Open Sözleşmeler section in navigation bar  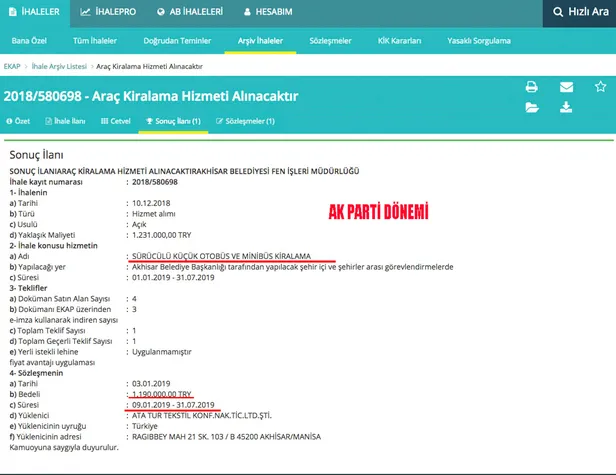point(330,41)
